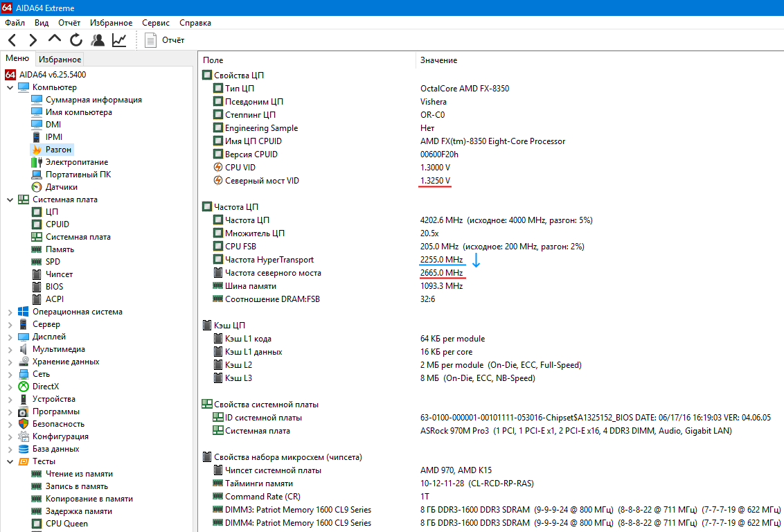Click the IPMI server icon
The width and height of the screenshot is (784, 532).
37,137
